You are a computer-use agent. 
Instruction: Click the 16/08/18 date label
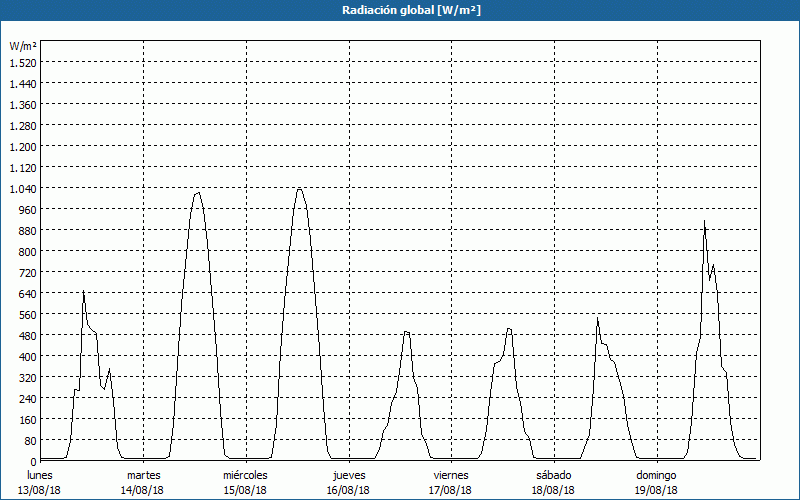tap(348, 490)
